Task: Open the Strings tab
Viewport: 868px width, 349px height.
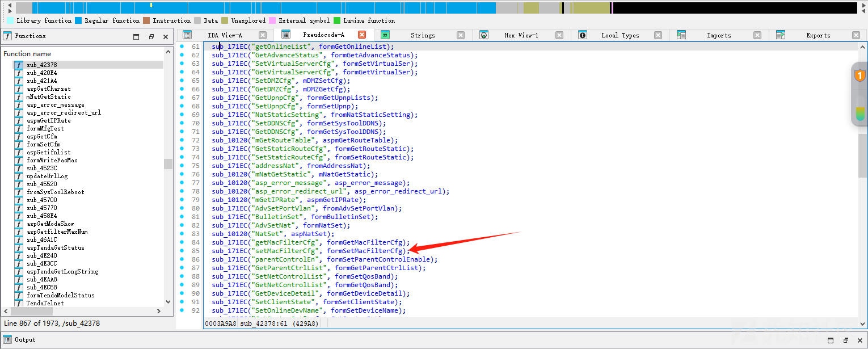Action: click(x=423, y=35)
